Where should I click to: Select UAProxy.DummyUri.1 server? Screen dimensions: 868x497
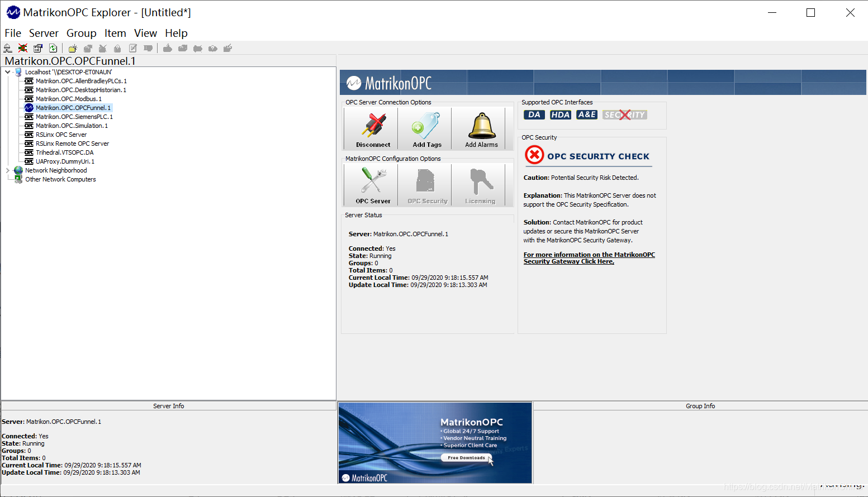pyautogui.click(x=65, y=161)
